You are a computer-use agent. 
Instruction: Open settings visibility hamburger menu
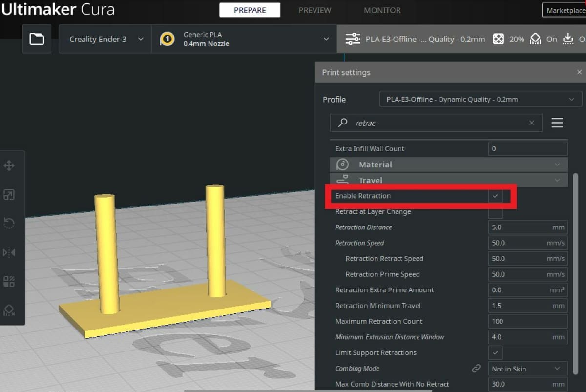[x=557, y=123]
